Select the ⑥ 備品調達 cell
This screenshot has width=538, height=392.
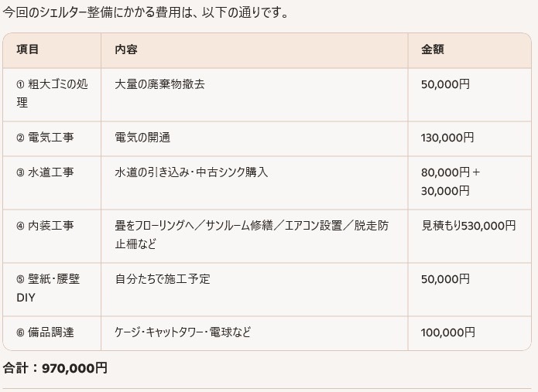pos(45,332)
